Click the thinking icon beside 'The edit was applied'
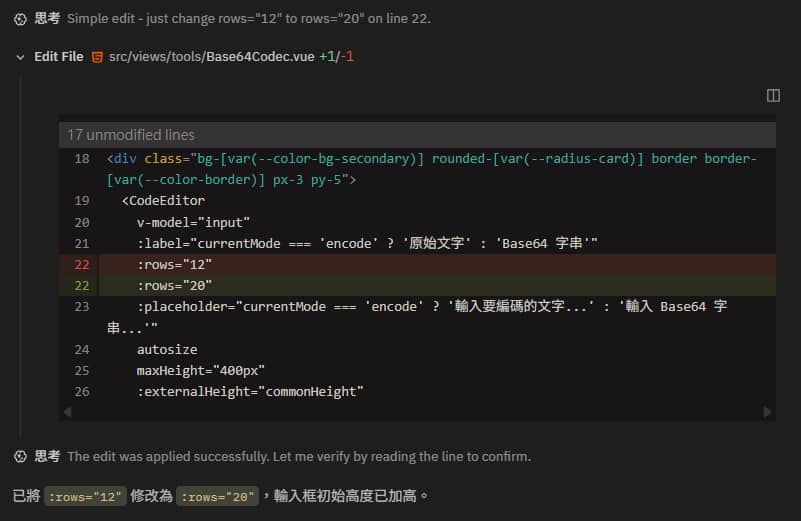This screenshot has width=801, height=521. pos(20,457)
